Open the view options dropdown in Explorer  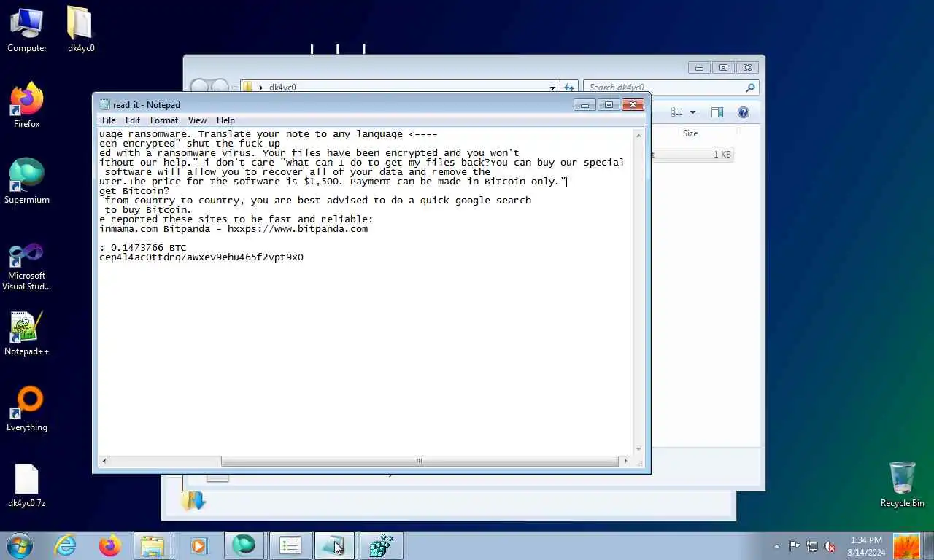pyautogui.click(x=692, y=112)
